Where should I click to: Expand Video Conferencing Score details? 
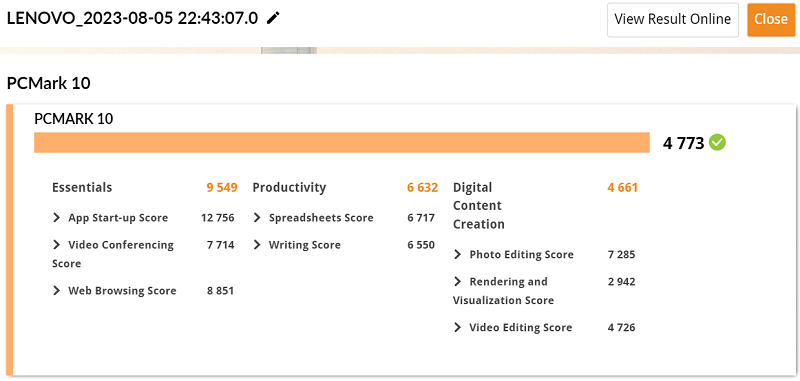(x=57, y=245)
